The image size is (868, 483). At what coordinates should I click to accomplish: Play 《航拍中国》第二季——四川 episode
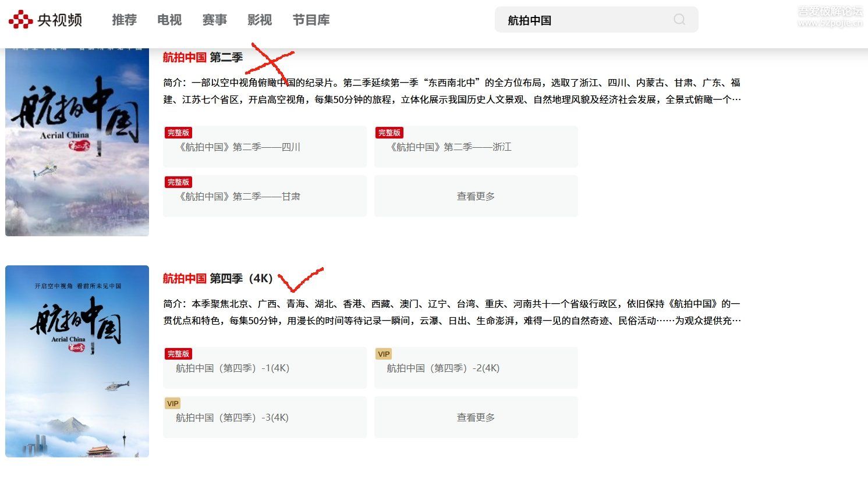pyautogui.click(x=265, y=147)
